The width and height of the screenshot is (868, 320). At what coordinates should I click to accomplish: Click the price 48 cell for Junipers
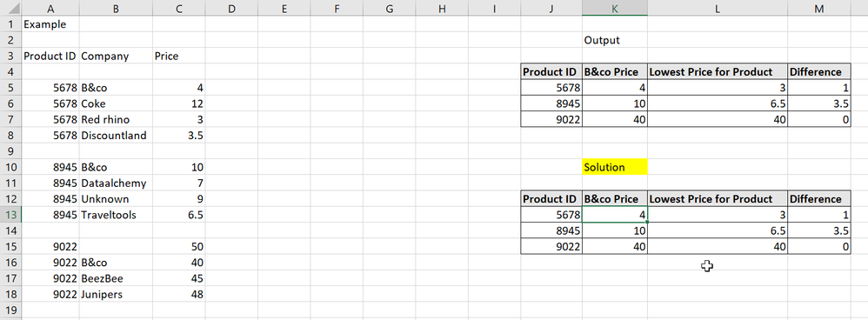coord(179,295)
